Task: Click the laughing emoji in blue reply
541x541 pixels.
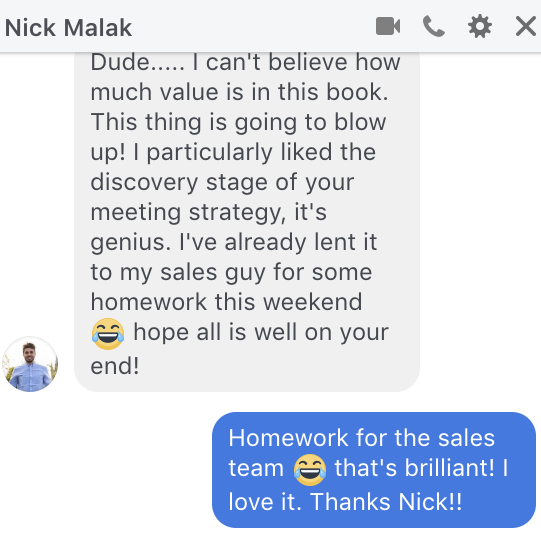Action: (x=309, y=470)
